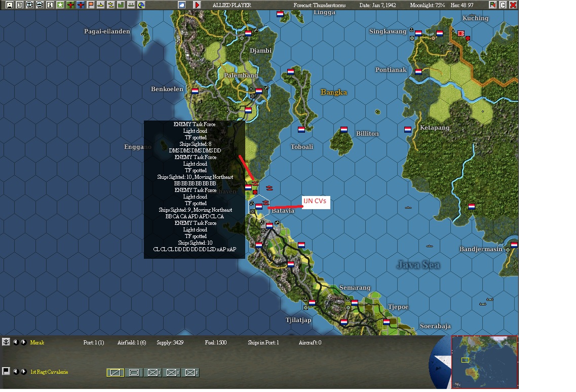Click the green star toolbar icon

point(60,5)
